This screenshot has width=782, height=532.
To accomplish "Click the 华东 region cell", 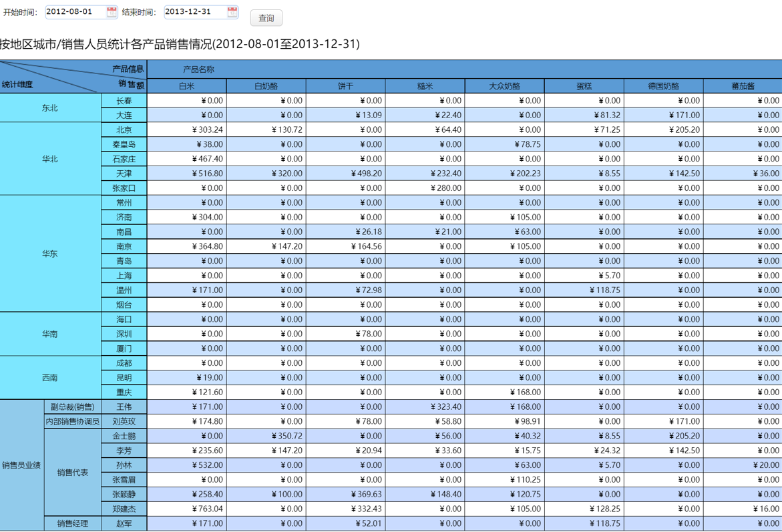I will (50, 253).
